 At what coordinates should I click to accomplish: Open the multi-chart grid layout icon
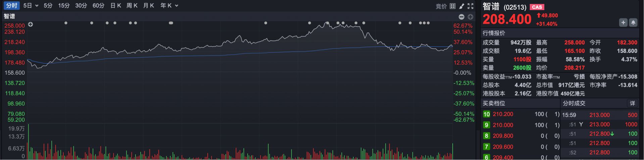pos(452,6)
